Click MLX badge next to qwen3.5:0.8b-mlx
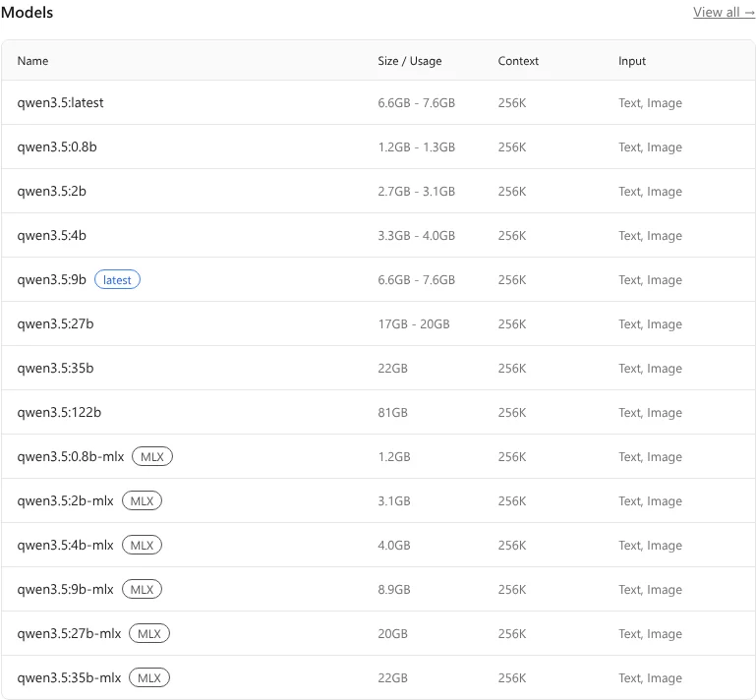The height and width of the screenshot is (700, 756). tap(152, 456)
